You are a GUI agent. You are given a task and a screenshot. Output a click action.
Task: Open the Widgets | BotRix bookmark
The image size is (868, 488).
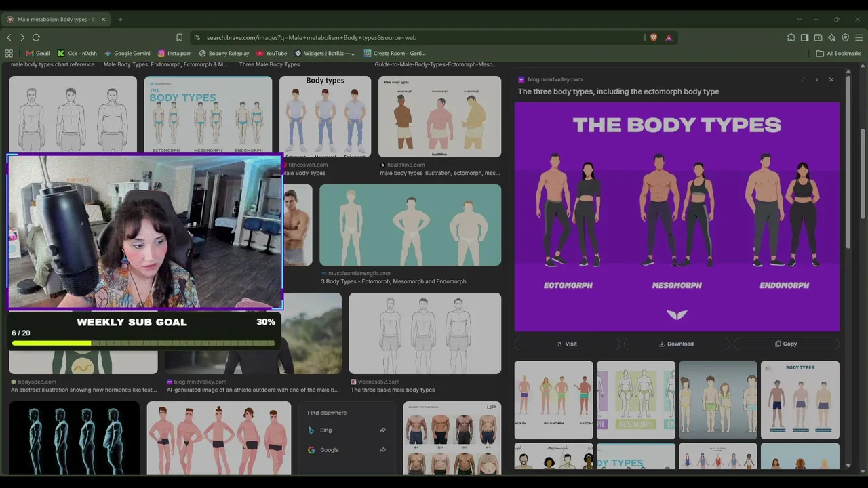[x=324, y=53]
